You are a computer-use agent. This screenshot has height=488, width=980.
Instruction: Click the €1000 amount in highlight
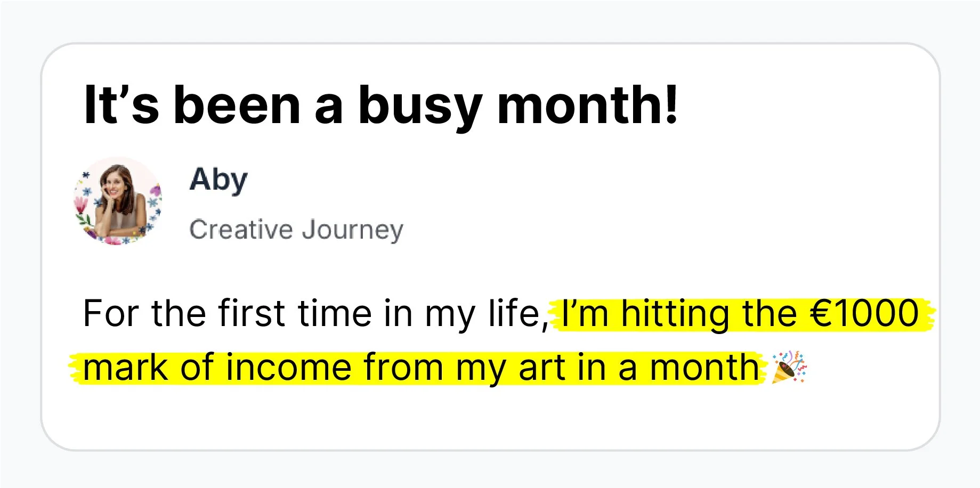(864, 313)
